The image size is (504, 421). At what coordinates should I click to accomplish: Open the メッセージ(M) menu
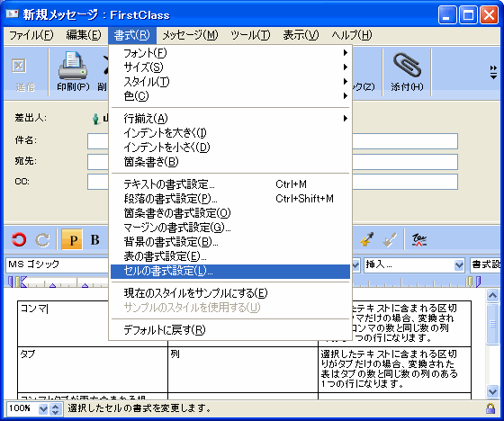[x=190, y=35]
